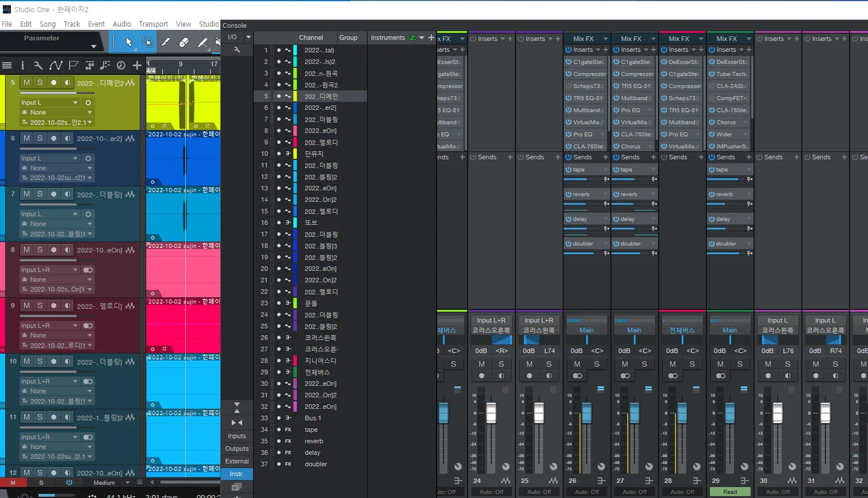Open the Marker track flag icon
Screen dimensions: 868x498
73,66
